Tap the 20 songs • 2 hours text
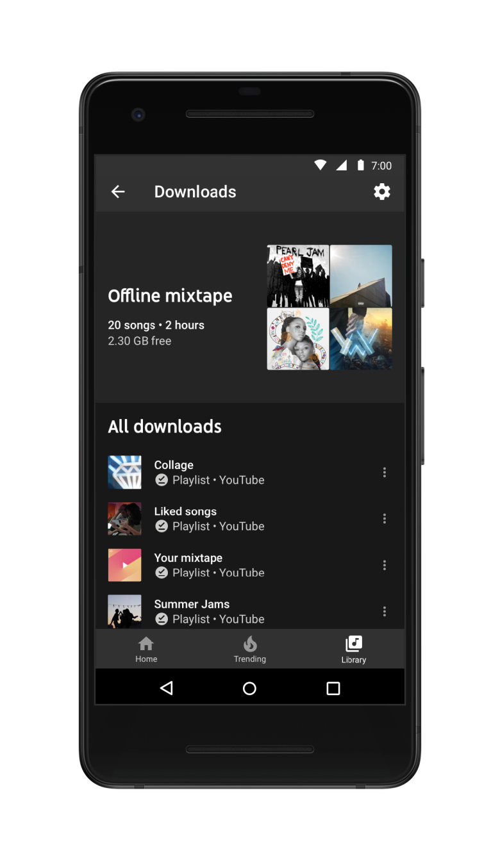The width and height of the screenshot is (500, 868). [156, 325]
